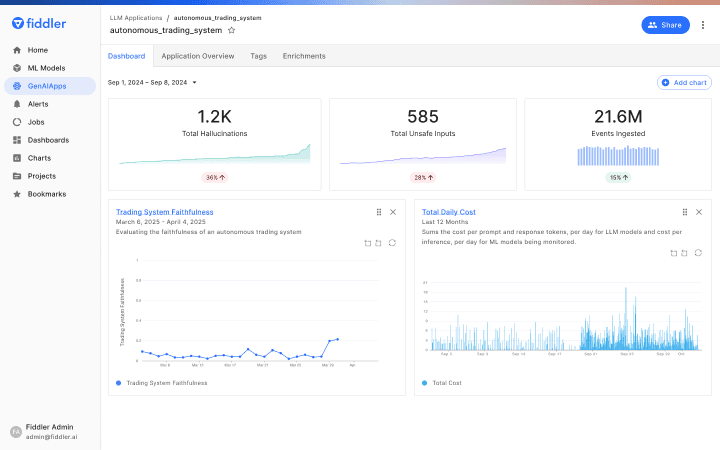Expand the date range dropdown arrow

[x=194, y=83]
